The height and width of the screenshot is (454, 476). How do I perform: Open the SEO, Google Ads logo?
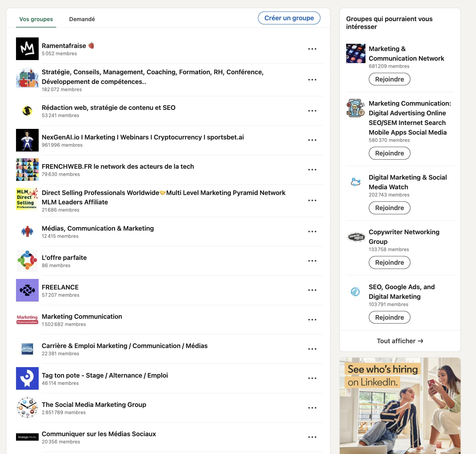coord(355,292)
